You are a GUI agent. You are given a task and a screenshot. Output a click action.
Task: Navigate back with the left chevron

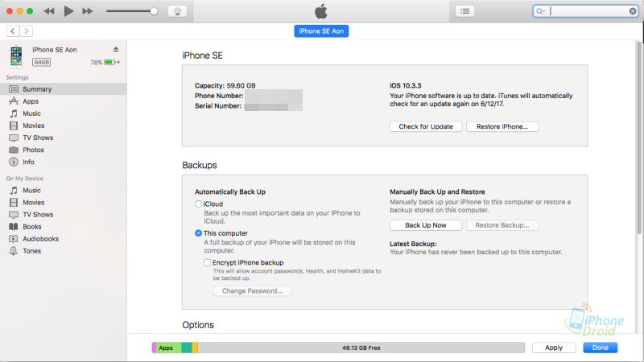coord(13,31)
